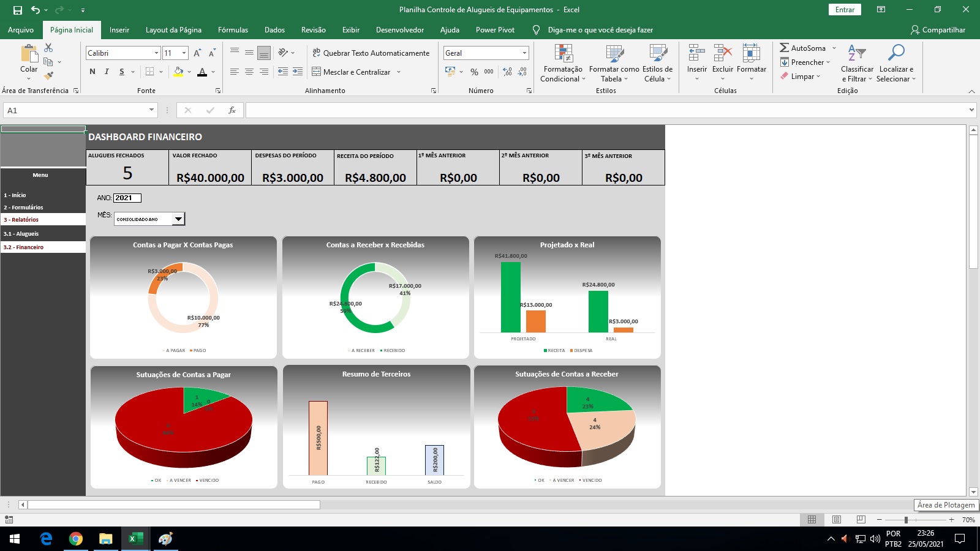Image resolution: width=980 pixels, height=551 pixels.
Task: Toggle Quebrar Texto Automaticamente
Action: [x=371, y=53]
